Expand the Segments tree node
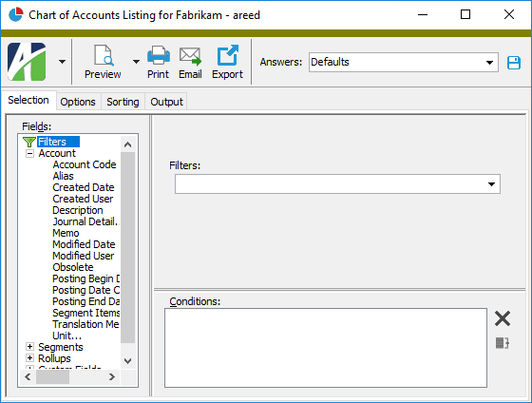 coord(29,346)
